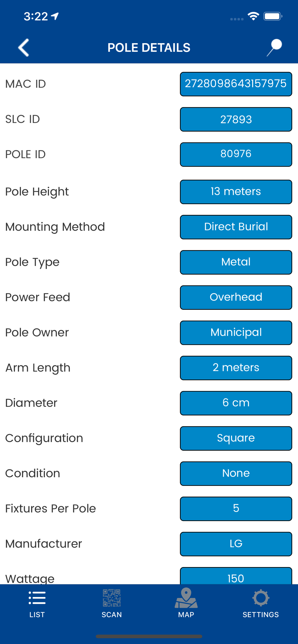Switch to the MAP tab
Viewport: 298px width, 644px height.
(x=186, y=603)
